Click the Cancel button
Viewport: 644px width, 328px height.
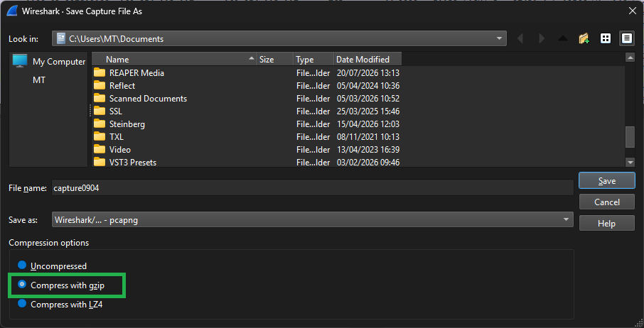click(x=606, y=202)
